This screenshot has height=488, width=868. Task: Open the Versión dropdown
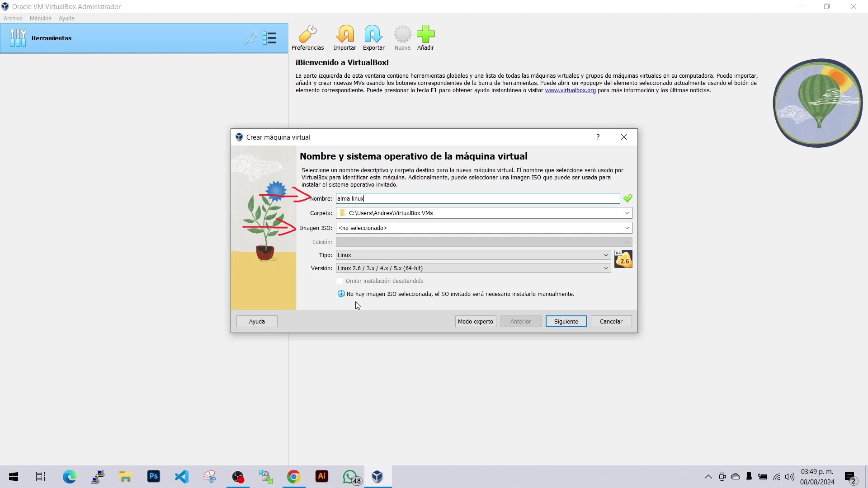click(x=473, y=268)
